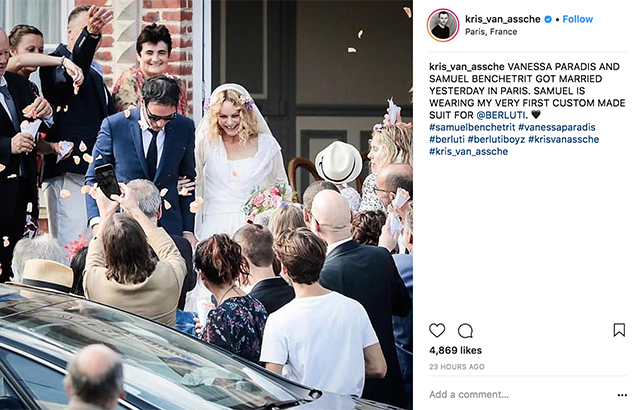
Task: Open the more options ellipsis menu
Action: point(622,395)
